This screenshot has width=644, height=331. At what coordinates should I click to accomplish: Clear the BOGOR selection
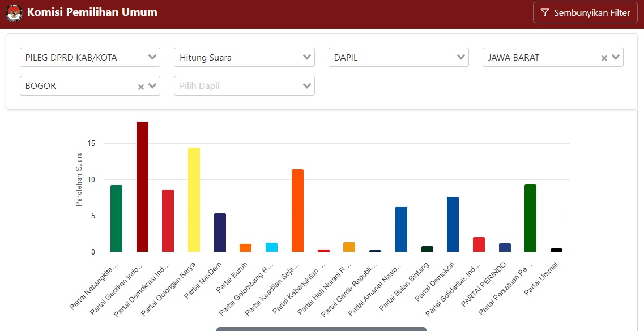(x=141, y=87)
